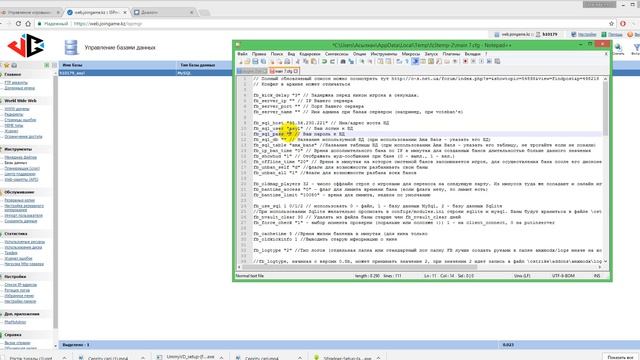
Task: Toggle the Function List icon in Notepad++
Action: [439, 61]
